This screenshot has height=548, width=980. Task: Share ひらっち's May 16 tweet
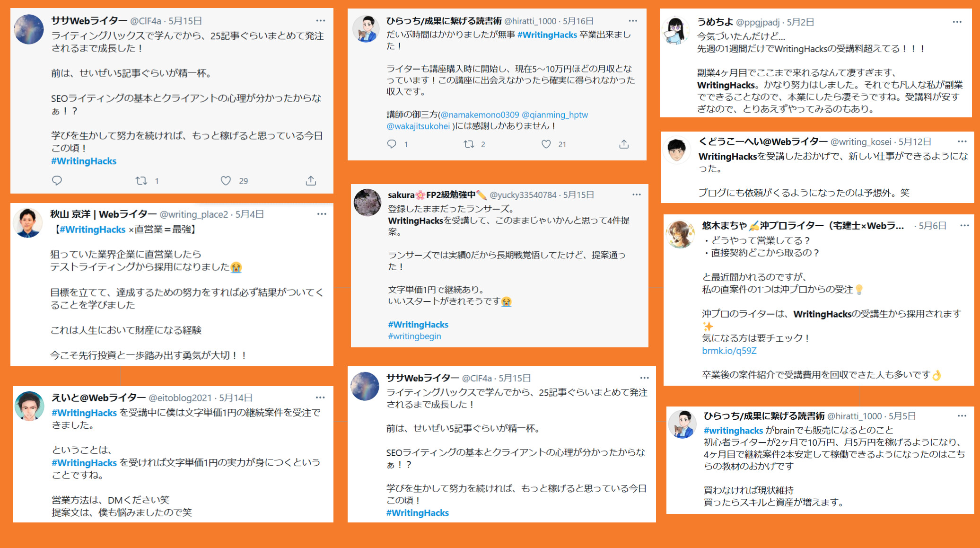point(624,144)
